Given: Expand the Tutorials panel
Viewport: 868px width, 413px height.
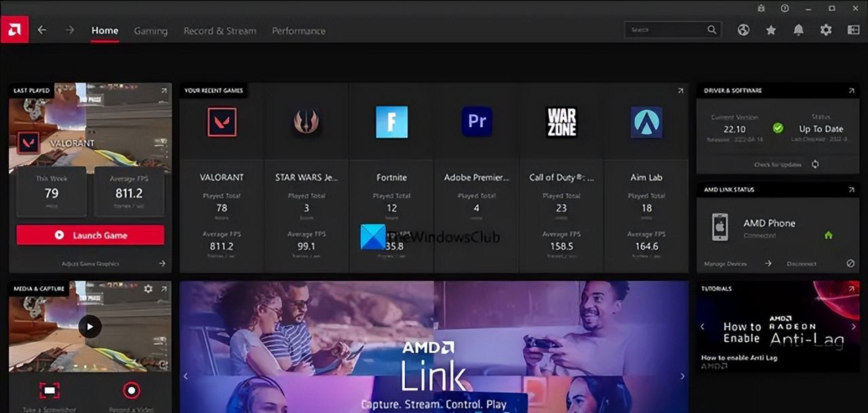Looking at the screenshot, I should coord(852,289).
